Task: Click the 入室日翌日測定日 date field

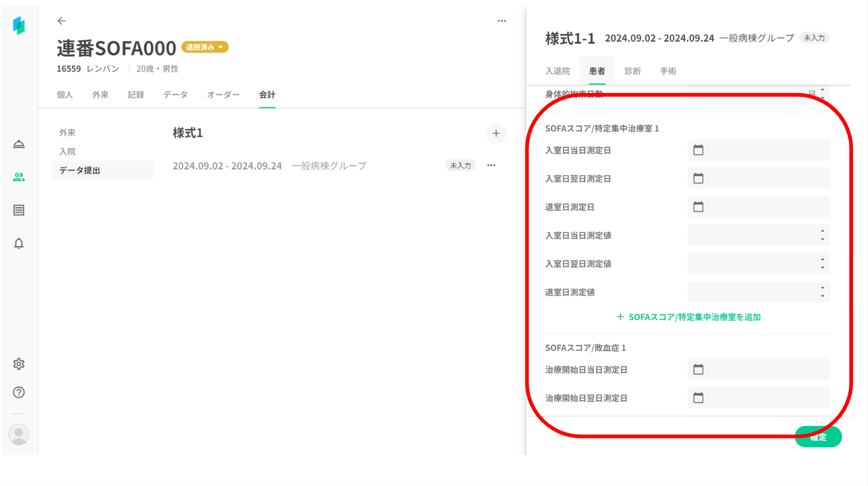Action: 759,178
